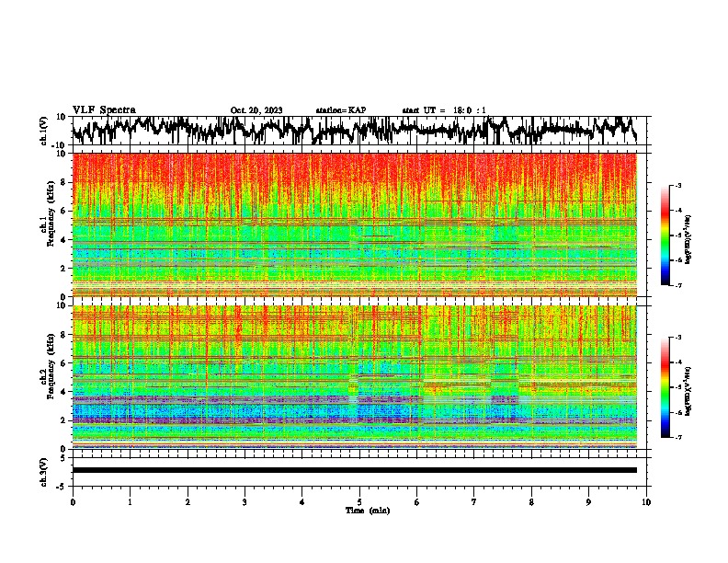The width and height of the screenshot is (728, 563).
Task: Click the "ch.1(V)" waveform axis label
Action: (x=44, y=131)
